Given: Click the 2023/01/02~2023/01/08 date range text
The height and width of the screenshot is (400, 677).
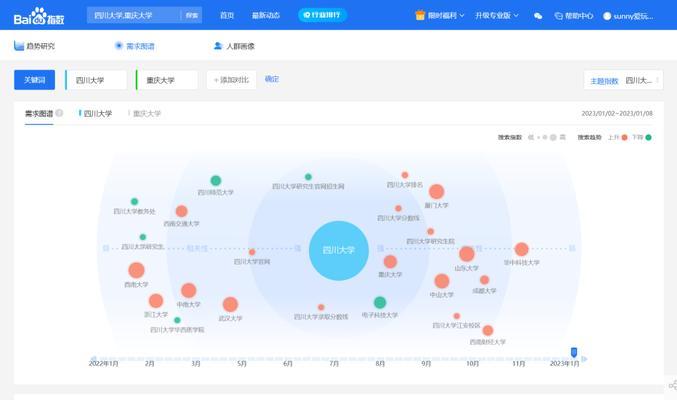Looking at the screenshot, I should coord(617,113).
